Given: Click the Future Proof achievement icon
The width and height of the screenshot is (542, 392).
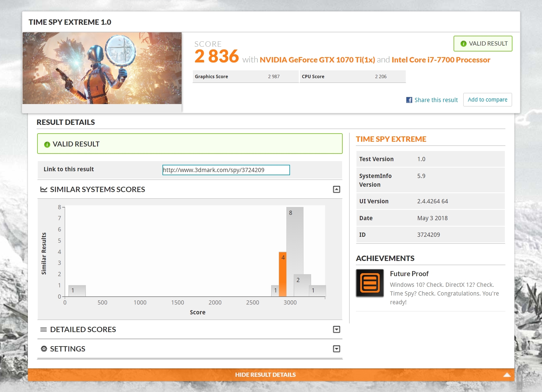Looking at the screenshot, I should pos(370,283).
